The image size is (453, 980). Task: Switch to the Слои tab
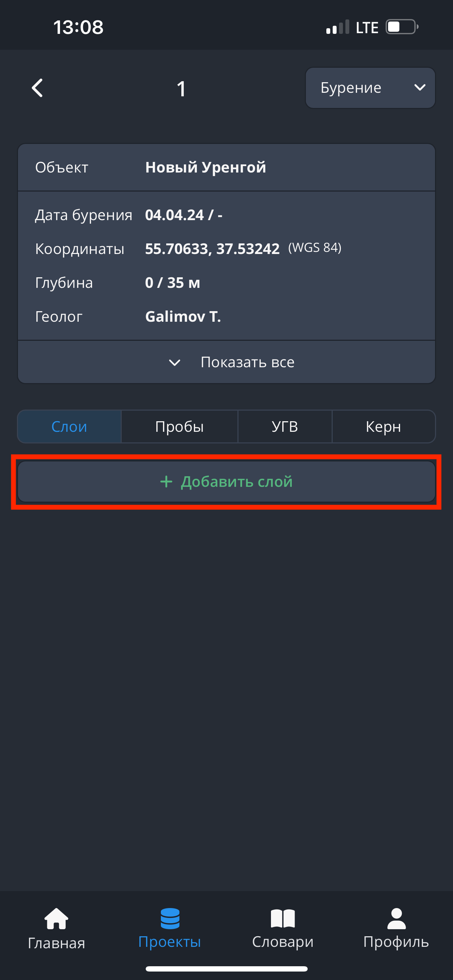pyautogui.click(x=69, y=427)
